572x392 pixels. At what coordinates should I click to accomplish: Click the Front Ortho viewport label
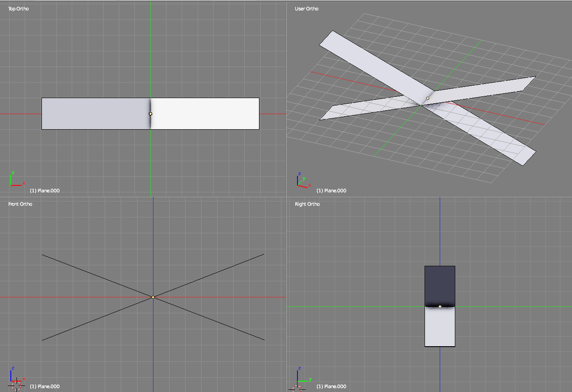[20, 204]
